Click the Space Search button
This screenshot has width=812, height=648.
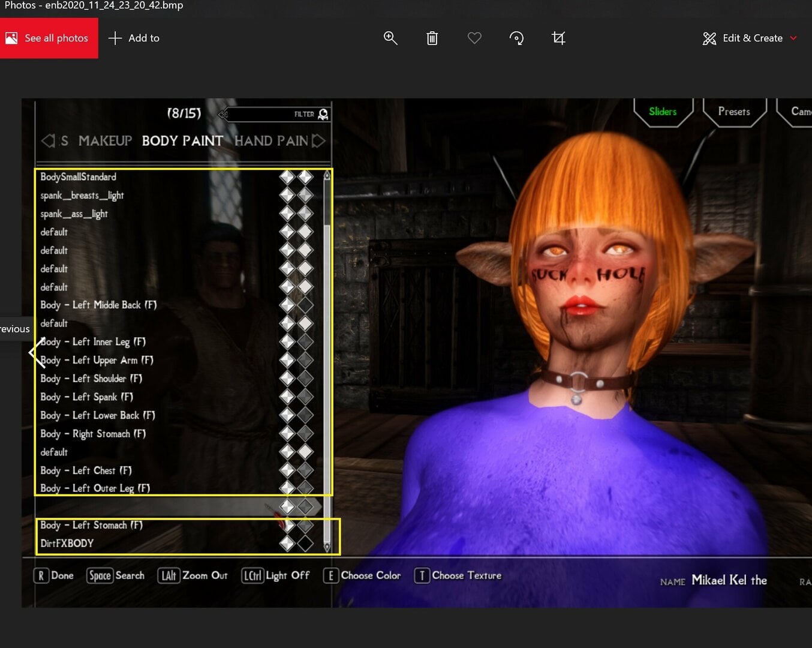click(116, 575)
